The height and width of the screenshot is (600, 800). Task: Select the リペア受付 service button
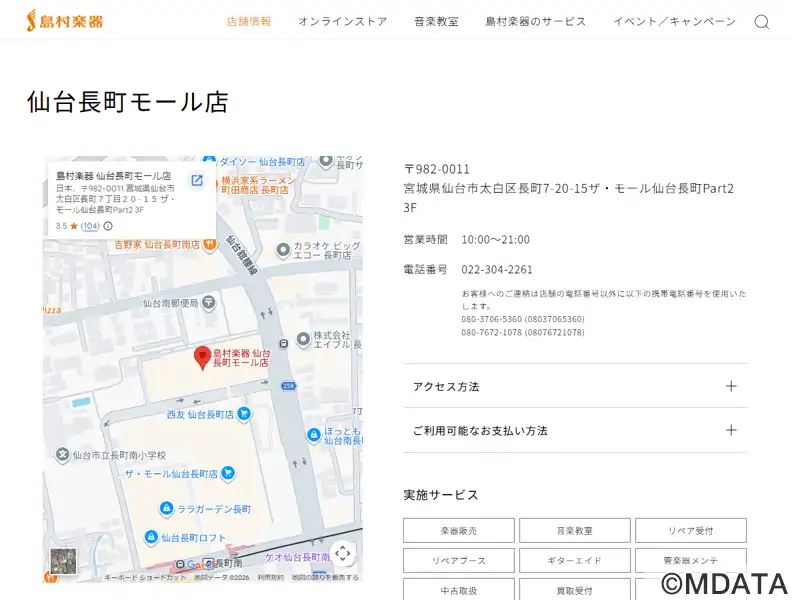tap(690, 531)
